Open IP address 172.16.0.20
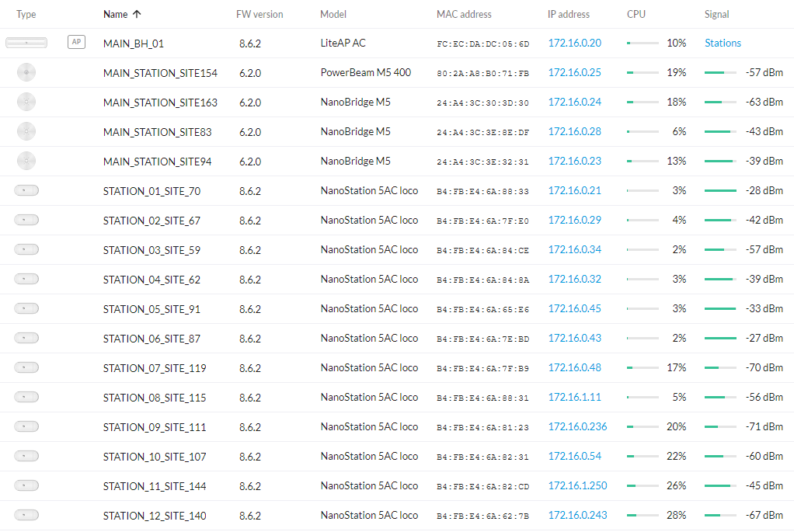Image resolution: width=794 pixels, height=532 pixels. 575,43
